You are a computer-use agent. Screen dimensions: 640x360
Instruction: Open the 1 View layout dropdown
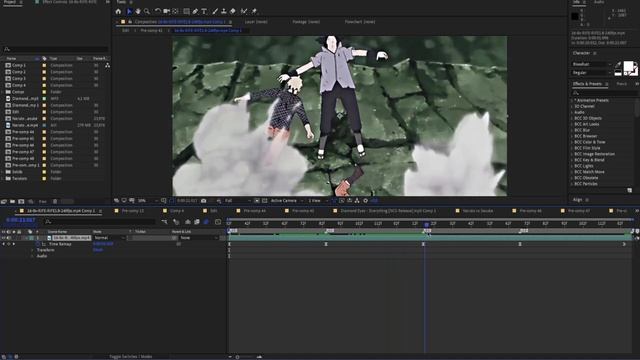(x=318, y=200)
